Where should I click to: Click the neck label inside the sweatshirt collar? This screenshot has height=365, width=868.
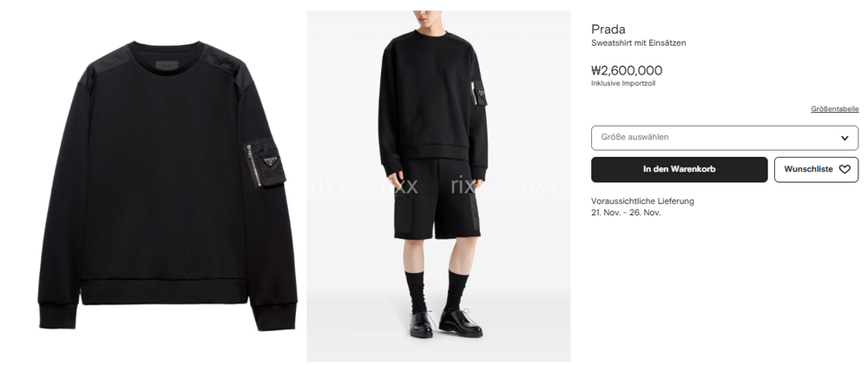(167, 65)
